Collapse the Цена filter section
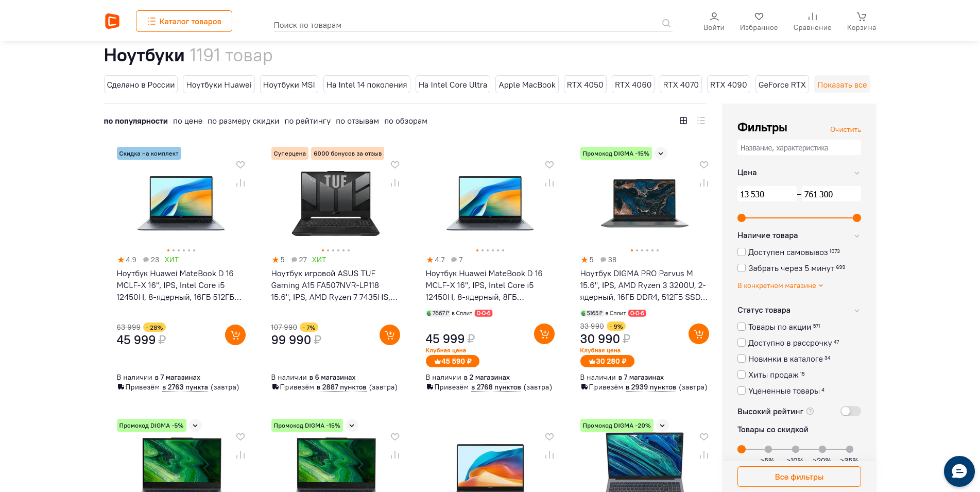This screenshot has height=492, width=980. (x=856, y=173)
